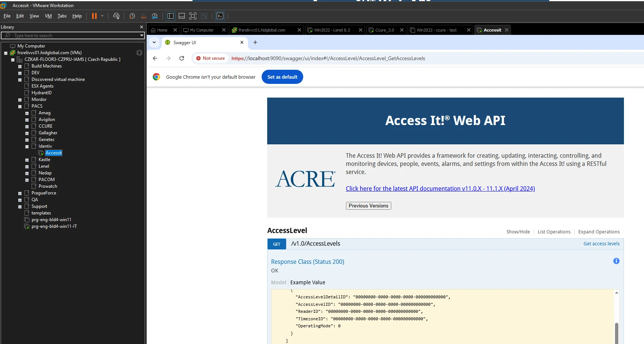644x344 pixels.
Task: Collapse the PACS folder node
Action: (20, 107)
